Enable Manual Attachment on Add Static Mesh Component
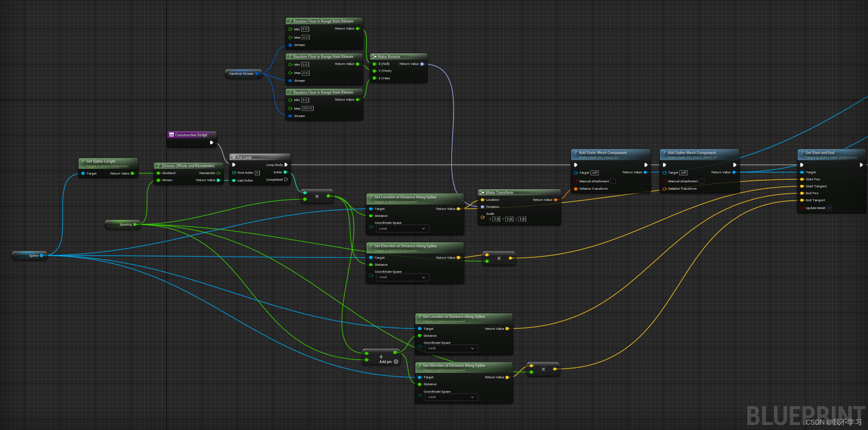868x430 pixels. coord(613,181)
